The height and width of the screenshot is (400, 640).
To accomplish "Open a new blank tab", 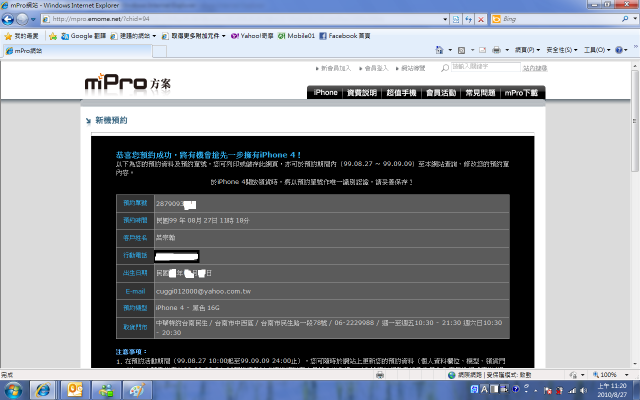I will [x=160, y=51].
